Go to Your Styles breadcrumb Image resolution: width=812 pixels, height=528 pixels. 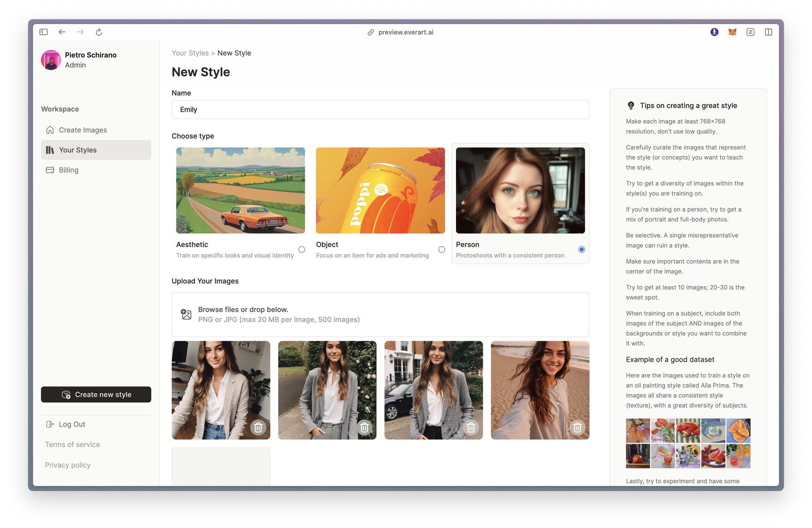point(190,53)
